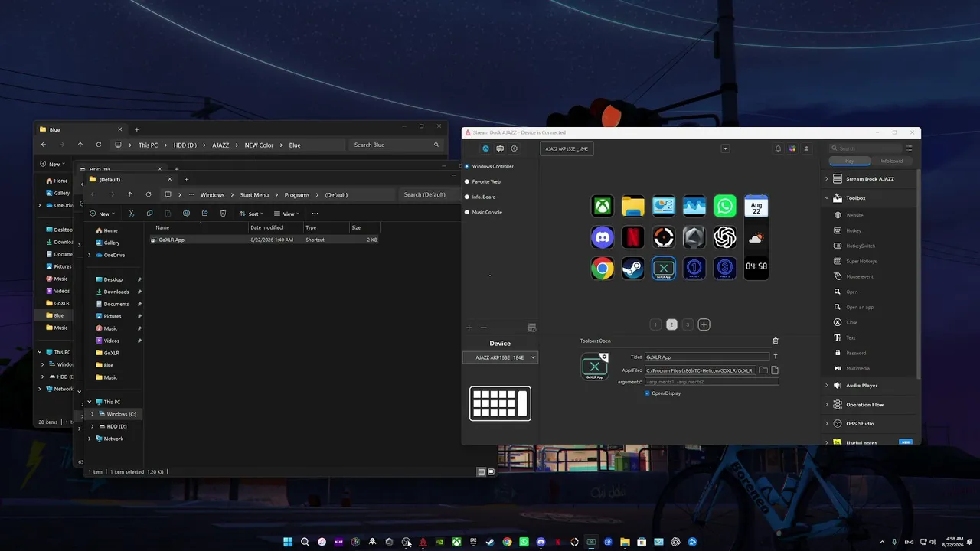Select the ChatGPT key on the deck
This screenshot has height=551, width=980.
click(725, 237)
